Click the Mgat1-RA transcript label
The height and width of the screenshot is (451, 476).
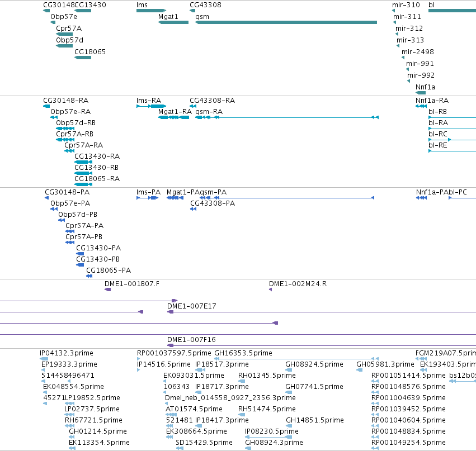175,112
